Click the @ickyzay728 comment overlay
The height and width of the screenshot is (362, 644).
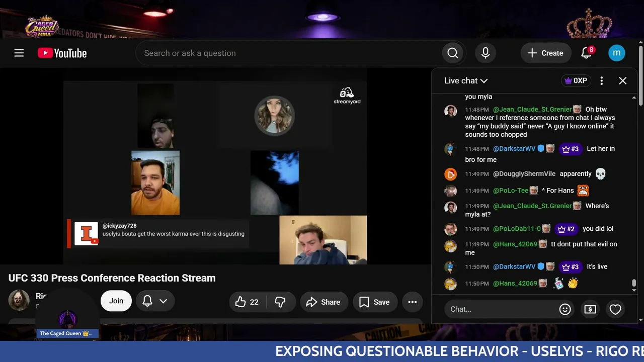click(158, 234)
